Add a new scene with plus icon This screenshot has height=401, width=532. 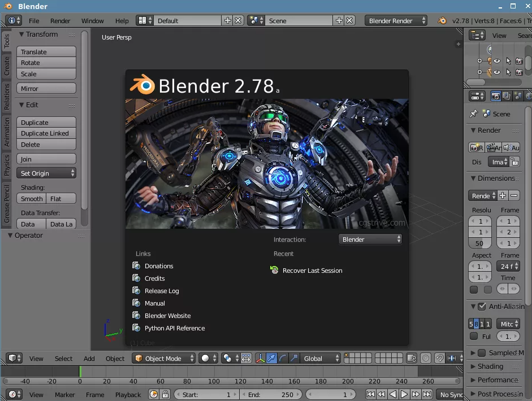[x=339, y=20]
